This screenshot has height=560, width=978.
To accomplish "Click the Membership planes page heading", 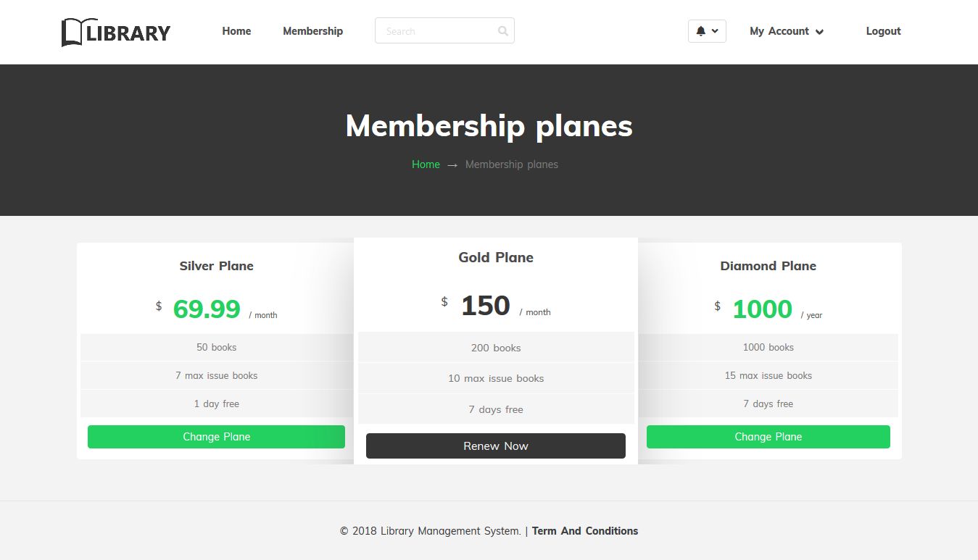I will [x=489, y=125].
